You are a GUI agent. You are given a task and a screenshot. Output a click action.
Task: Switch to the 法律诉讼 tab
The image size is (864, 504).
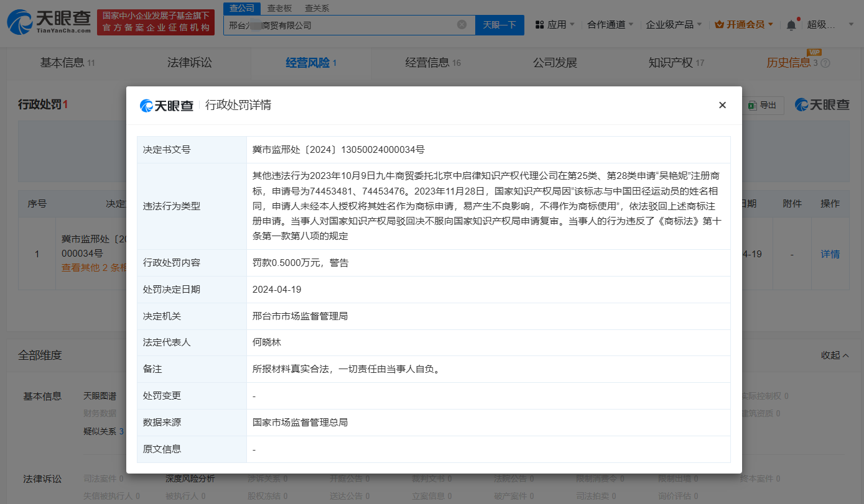click(x=190, y=62)
